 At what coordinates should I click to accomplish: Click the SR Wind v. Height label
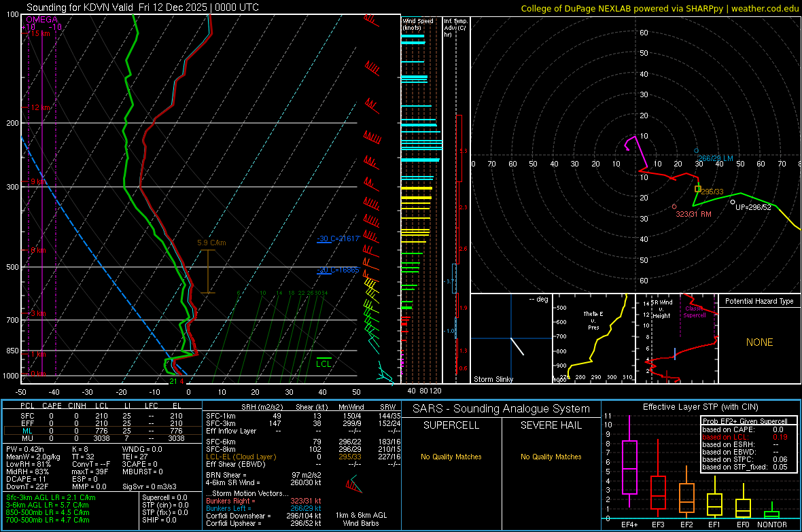pyautogui.click(x=662, y=309)
